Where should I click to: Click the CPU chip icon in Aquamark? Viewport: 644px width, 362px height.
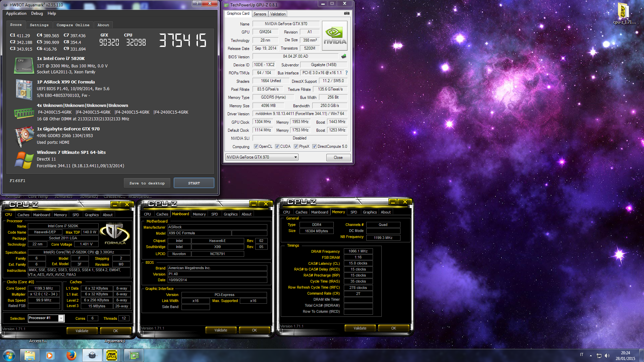pyautogui.click(x=23, y=65)
